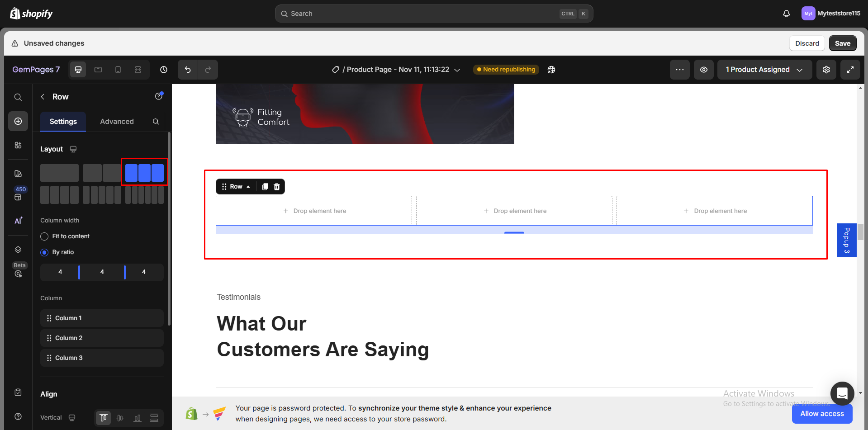Click the undo arrow in the toolbar
The image size is (868, 430).
coord(188,70)
